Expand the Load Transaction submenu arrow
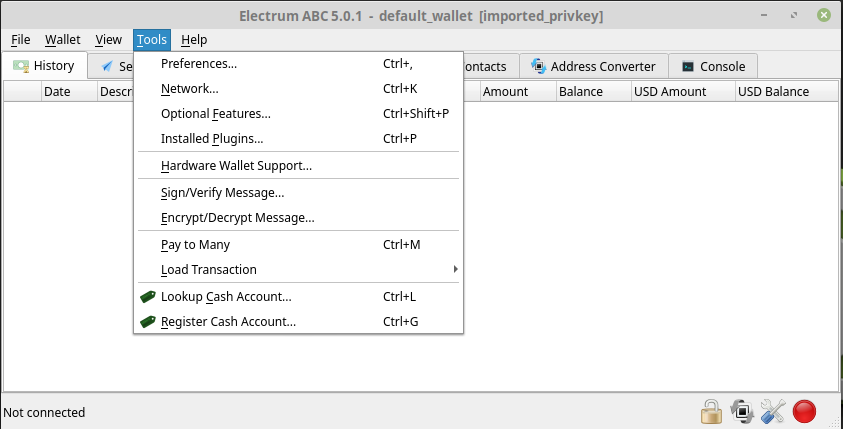 coord(455,269)
